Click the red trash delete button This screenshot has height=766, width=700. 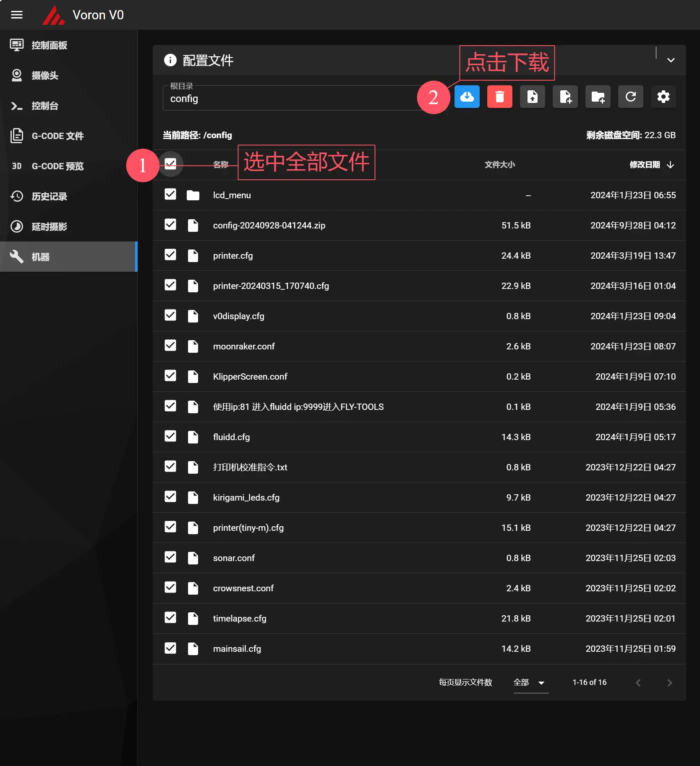tap(499, 97)
